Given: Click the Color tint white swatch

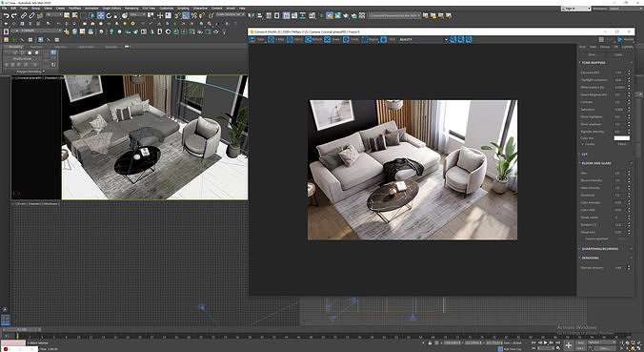Looking at the screenshot, I should pos(622,138).
